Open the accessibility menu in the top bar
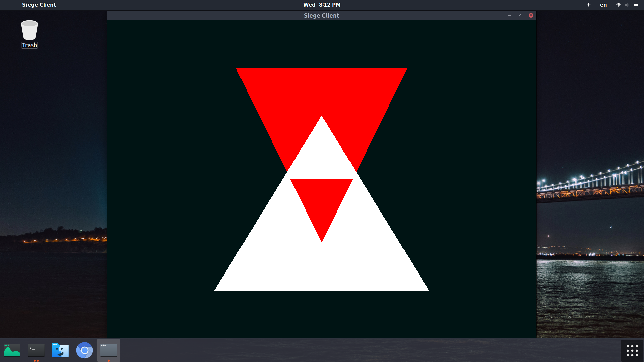The height and width of the screenshot is (362, 644). pos(588,5)
